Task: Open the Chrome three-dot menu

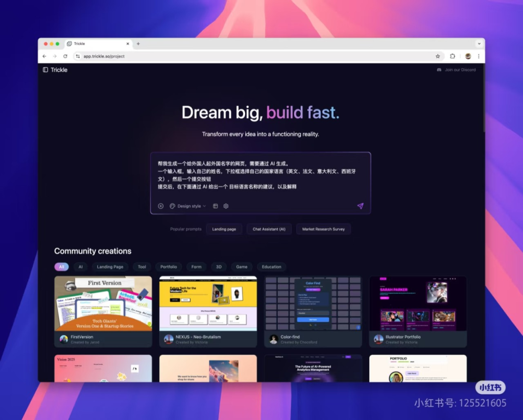Action: coord(479,56)
